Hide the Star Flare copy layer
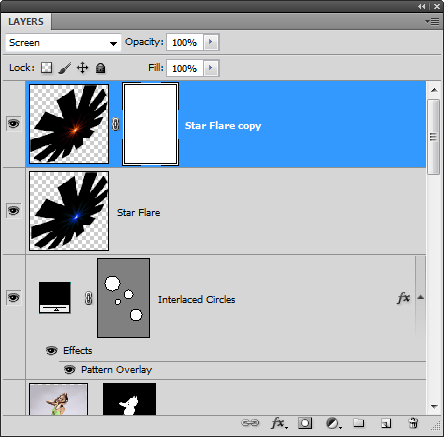Screen dimensions: 444x437 [14, 124]
